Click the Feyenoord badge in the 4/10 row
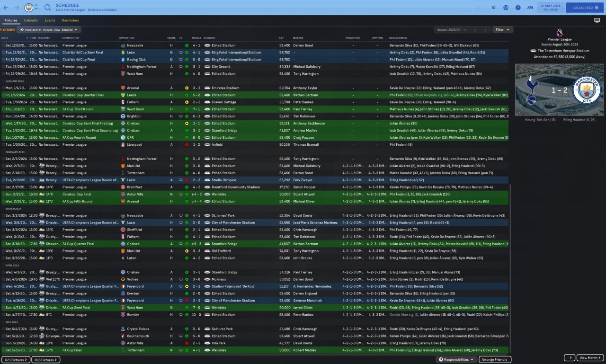 pyautogui.click(x=123, y=286)
